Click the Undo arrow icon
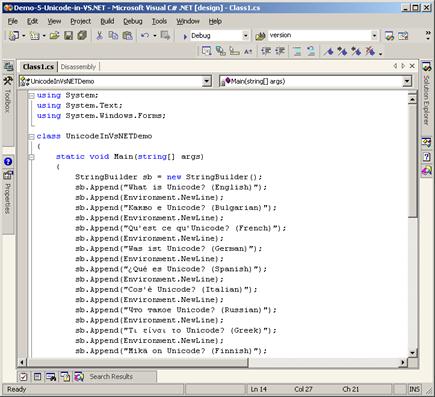Image resolution: width=435 pixels, height=397 pixels. pyautogui.click(x=145, y=35)
